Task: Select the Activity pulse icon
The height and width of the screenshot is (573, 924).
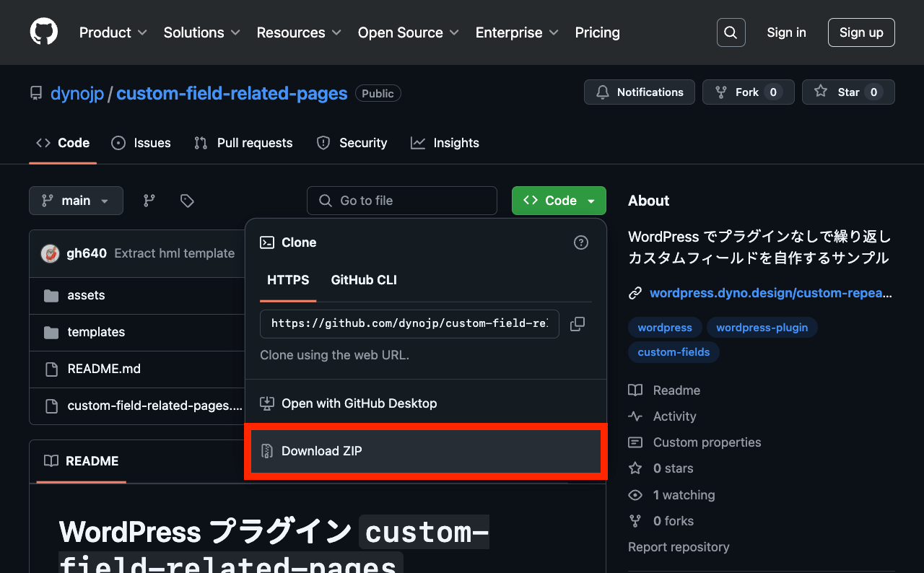Action: pyautogui.click(x=635, y=416)
